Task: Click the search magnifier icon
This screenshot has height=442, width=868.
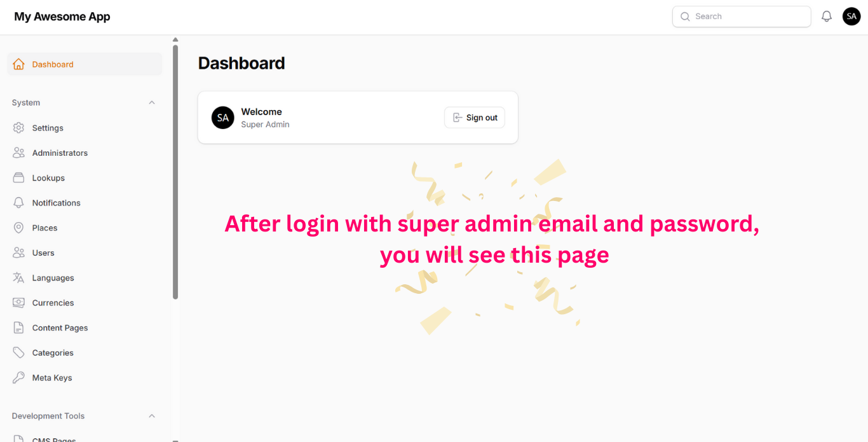Action: pos(685,16)
